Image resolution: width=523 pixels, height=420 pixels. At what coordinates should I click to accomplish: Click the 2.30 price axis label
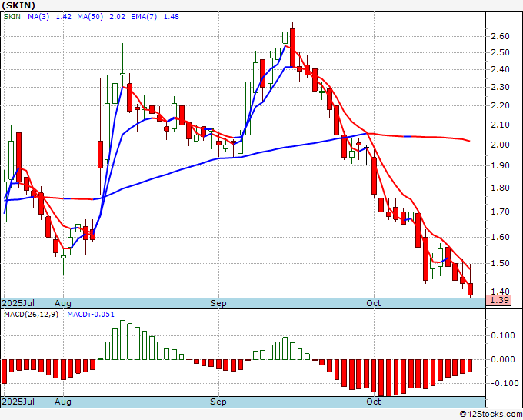click(x=500, y=88)
